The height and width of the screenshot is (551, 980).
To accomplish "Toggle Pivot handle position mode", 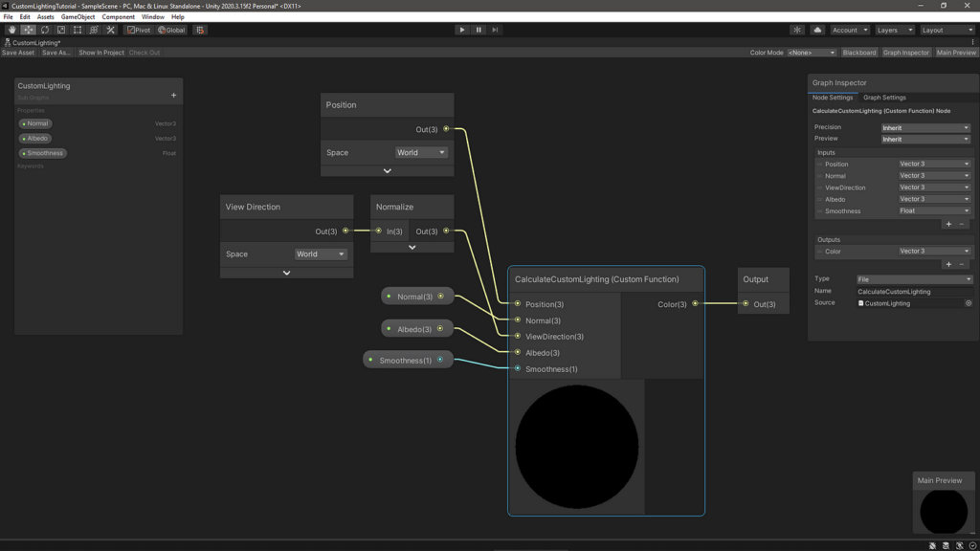I will 140,30.
